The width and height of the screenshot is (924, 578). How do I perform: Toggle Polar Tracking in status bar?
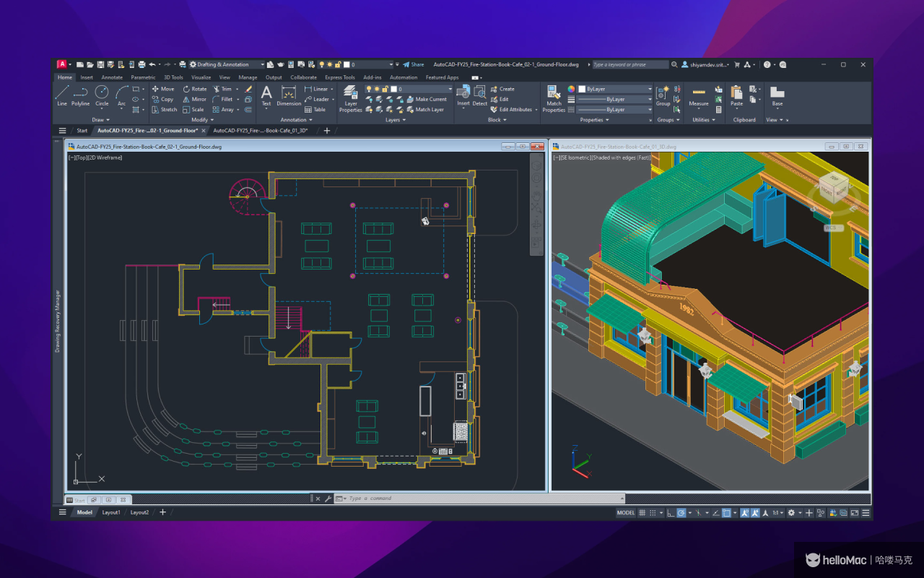[681, 512]
